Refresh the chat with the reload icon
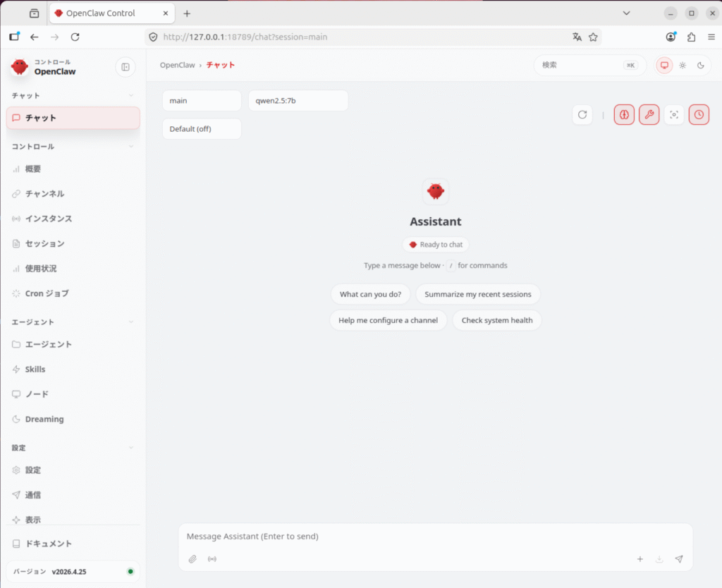This screenshot has height=588, width=722. pos(582,114)
